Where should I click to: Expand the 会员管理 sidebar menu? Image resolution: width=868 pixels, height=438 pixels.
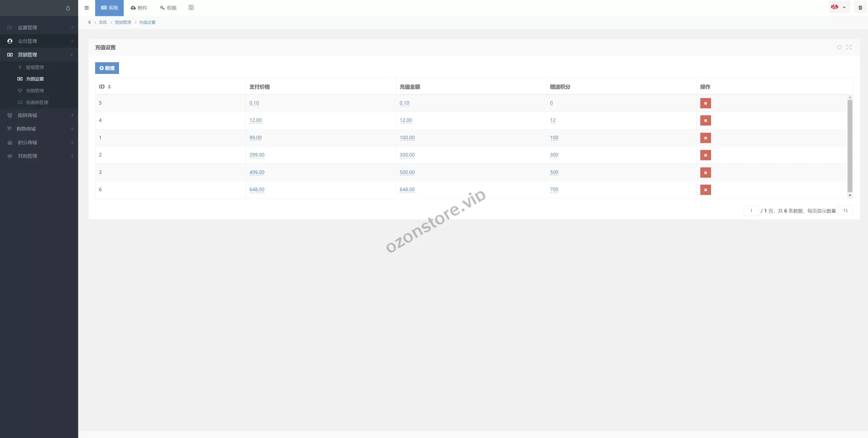point(27,41)
